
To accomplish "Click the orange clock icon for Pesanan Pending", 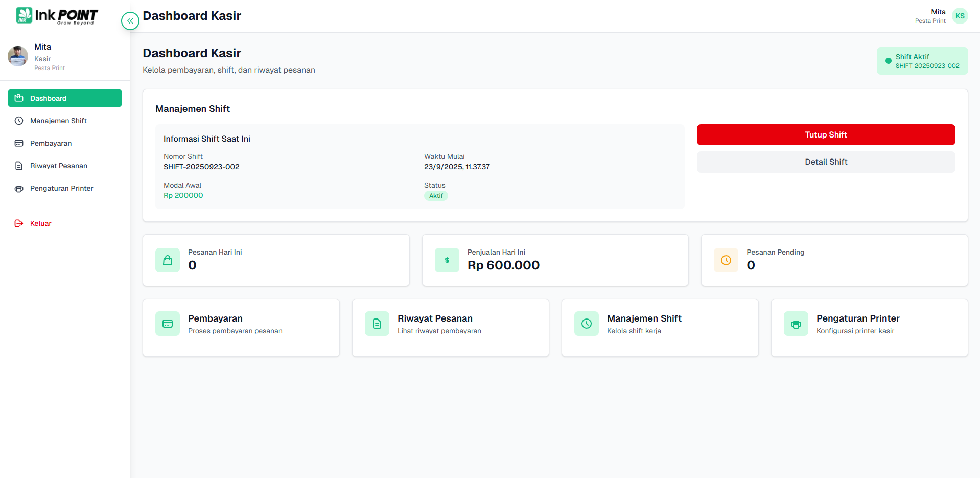I will coord(726,260).
